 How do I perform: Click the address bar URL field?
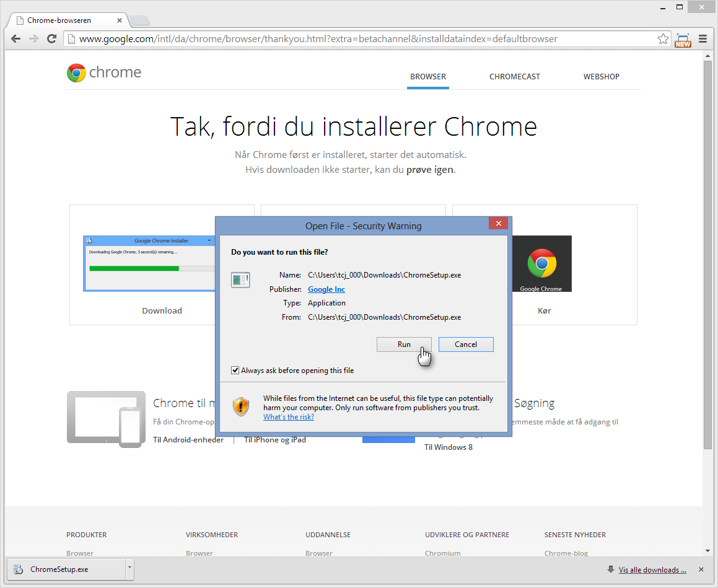pyautogui.click(x=359, y=39)
